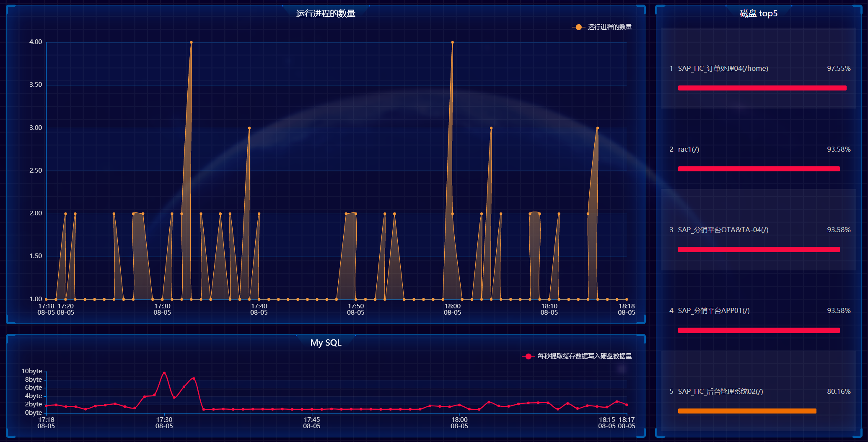Screen dimensions: 868x442
Task: Click the orange SAP_HC_后台管理系统02(/) usage bar
Action: point(747,411)
